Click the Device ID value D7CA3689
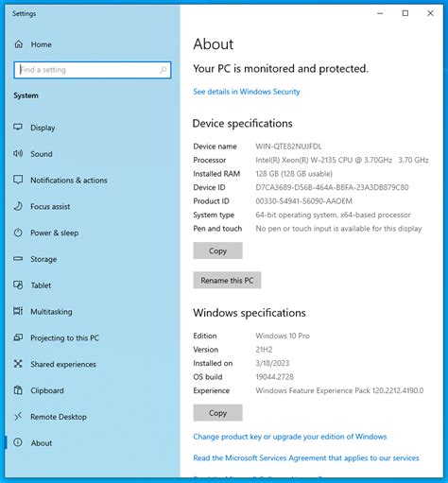 [x=332, y=187]
